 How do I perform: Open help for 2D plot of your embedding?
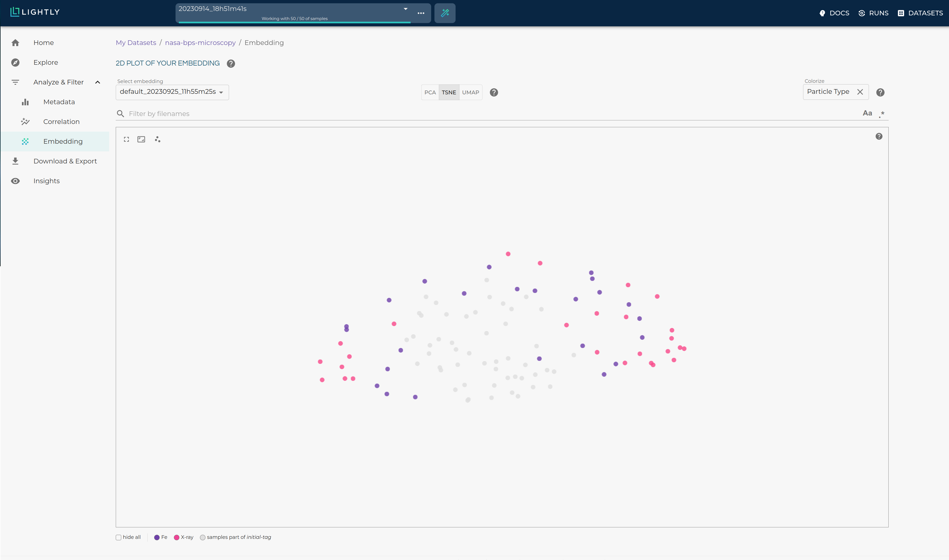(x=231, y=63)
